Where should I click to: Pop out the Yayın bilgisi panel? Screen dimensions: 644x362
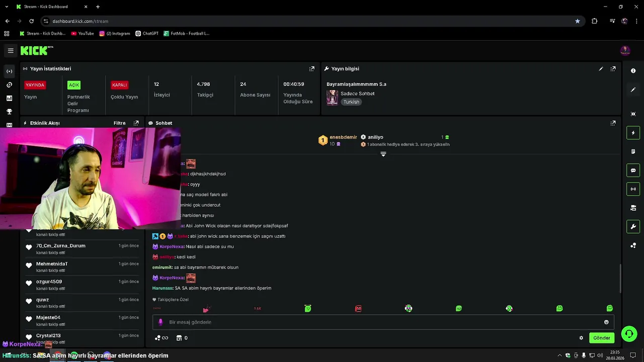[x=613, y=69]
